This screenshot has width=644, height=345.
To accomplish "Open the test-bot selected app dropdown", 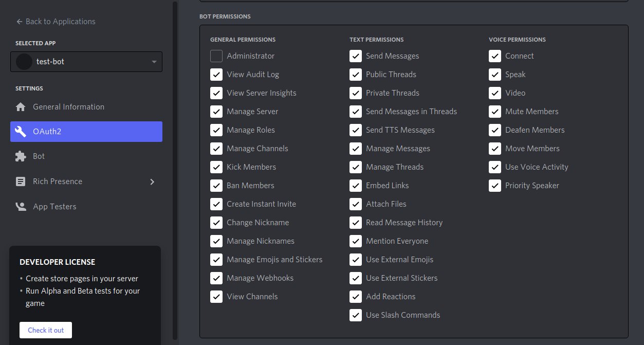I will 86,62.
